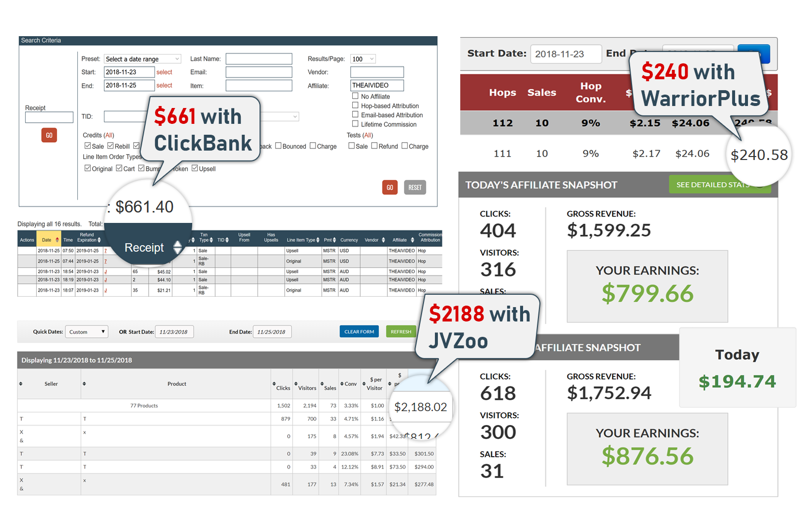The image size is (797, 532).
Task: Click the RESET button
Action: pyautogui.click(x=415, y=187)
